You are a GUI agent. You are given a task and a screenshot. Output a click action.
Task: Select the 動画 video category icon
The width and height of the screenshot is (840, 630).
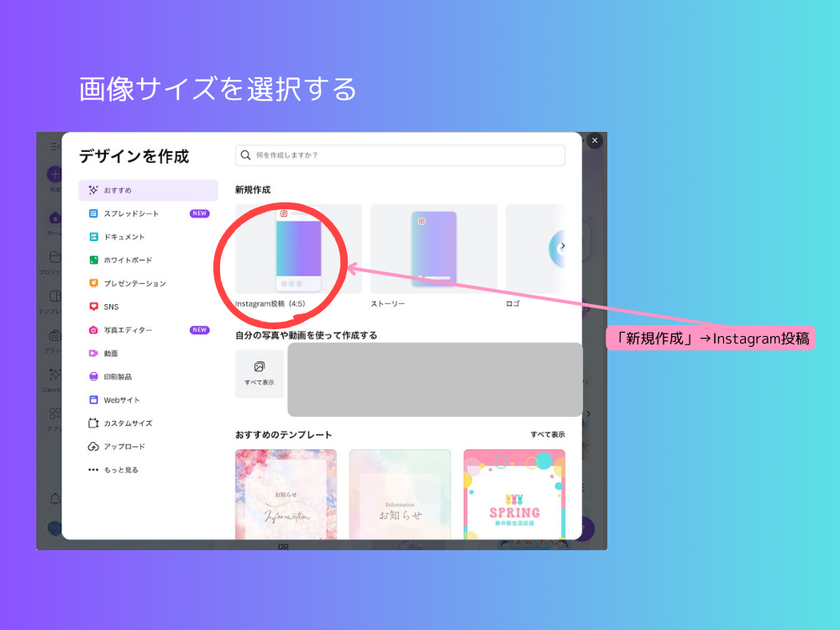point(95,353)
